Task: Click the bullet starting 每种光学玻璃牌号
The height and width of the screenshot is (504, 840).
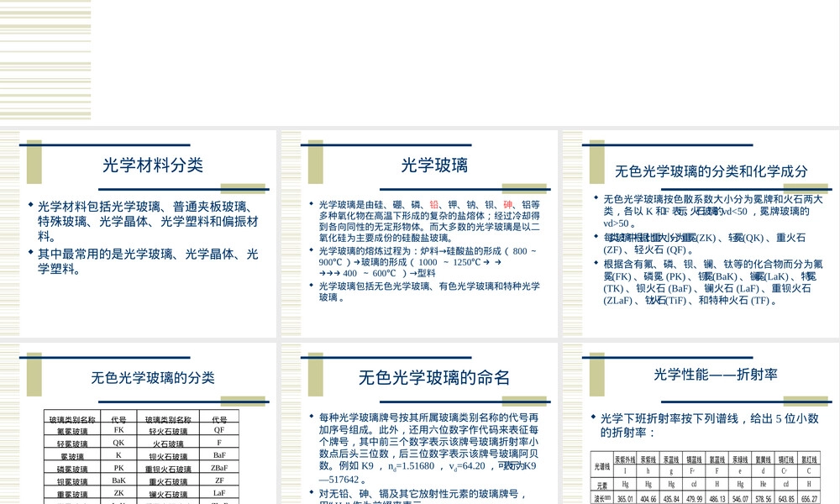Action: click(x=428, y=449)
